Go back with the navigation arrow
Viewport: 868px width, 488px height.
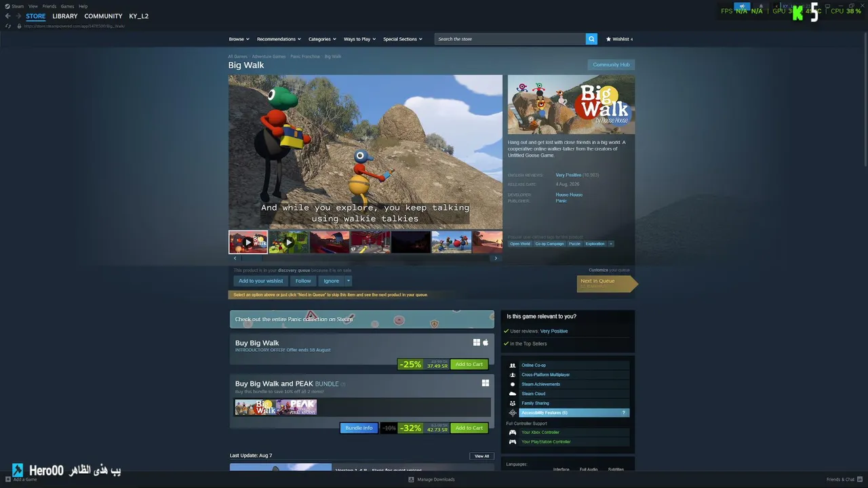coord(7,16)
